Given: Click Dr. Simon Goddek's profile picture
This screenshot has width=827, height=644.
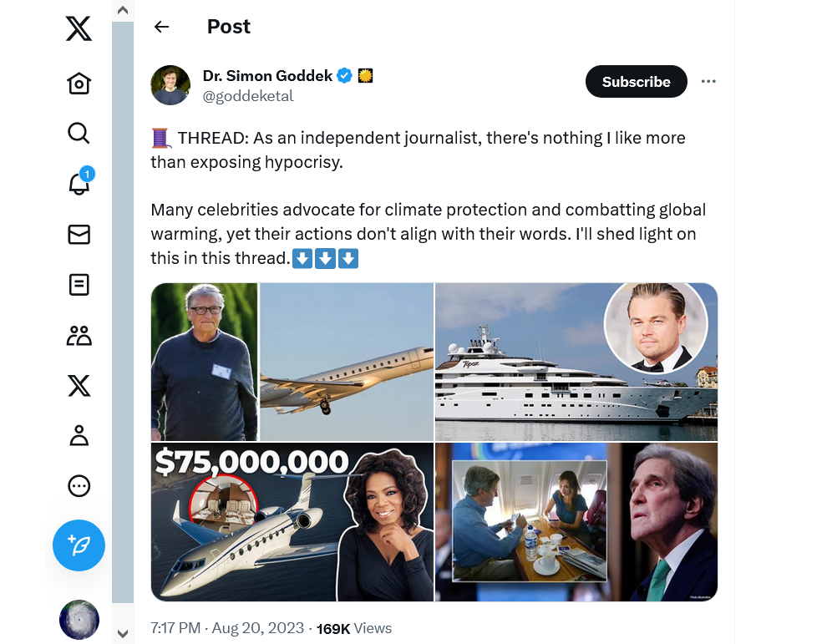Looking at the screenshot, I should 170,85.
